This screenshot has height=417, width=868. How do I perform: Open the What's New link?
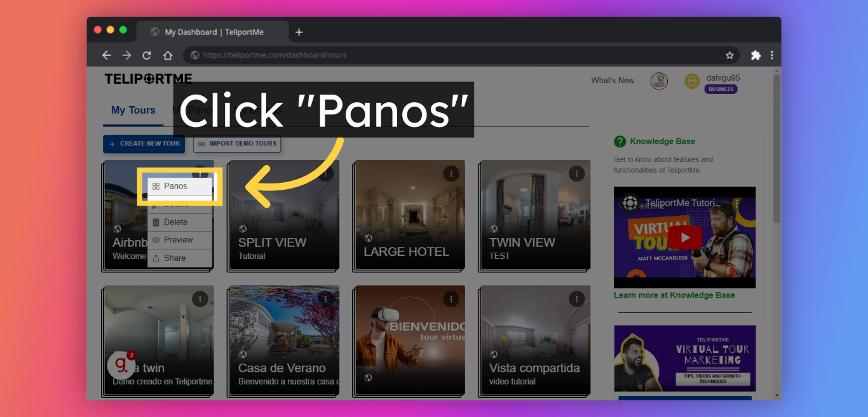point(613,81)
